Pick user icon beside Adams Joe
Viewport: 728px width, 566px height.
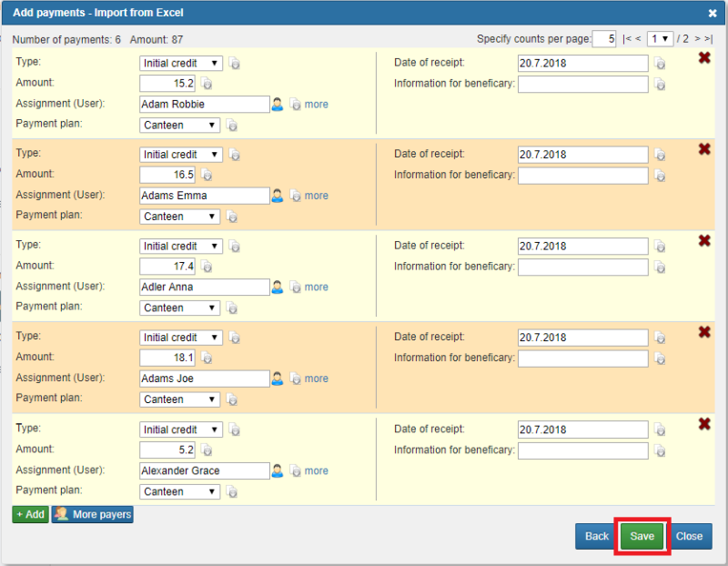pyautogui.click(x=278, y=379)
